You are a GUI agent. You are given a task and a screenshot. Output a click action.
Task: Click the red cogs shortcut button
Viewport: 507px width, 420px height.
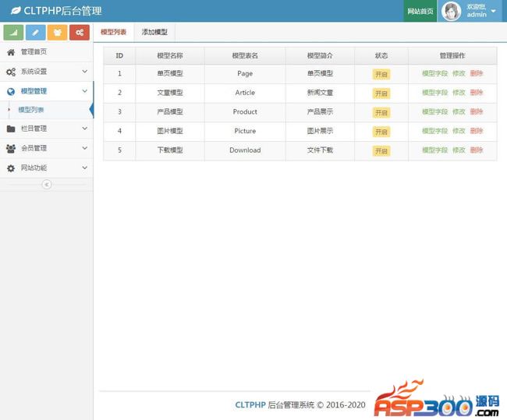(x=79, y=32)
